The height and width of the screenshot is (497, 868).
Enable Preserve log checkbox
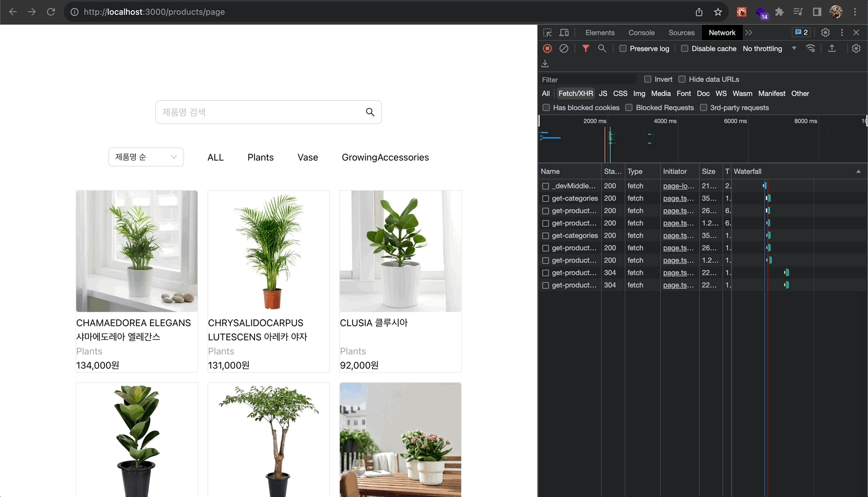tap(623, 48)
